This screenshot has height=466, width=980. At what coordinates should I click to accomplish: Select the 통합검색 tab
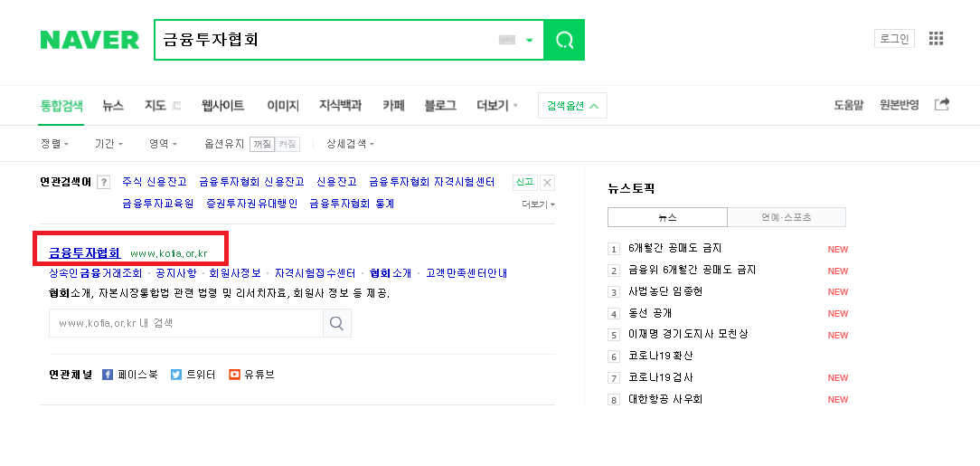click(61, 106)
